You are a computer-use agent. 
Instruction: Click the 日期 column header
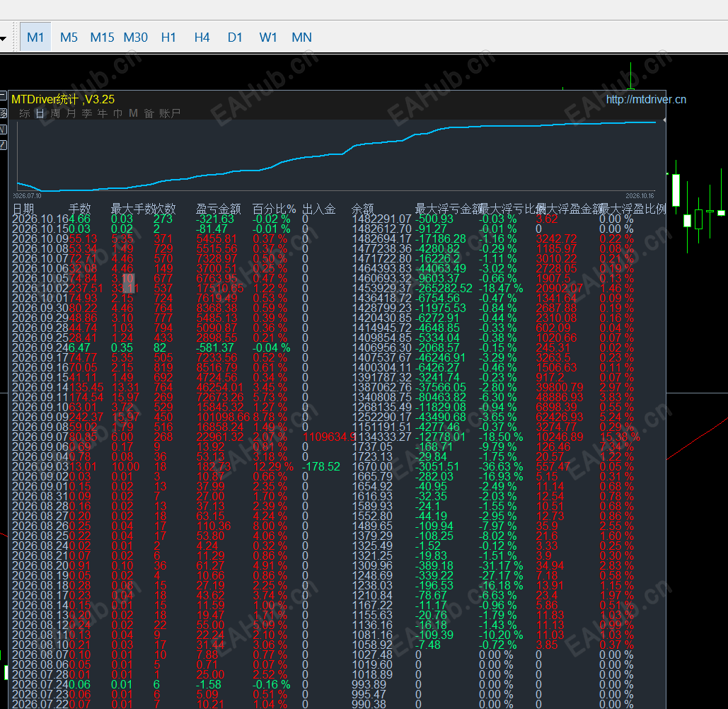(x=23, y=209)
